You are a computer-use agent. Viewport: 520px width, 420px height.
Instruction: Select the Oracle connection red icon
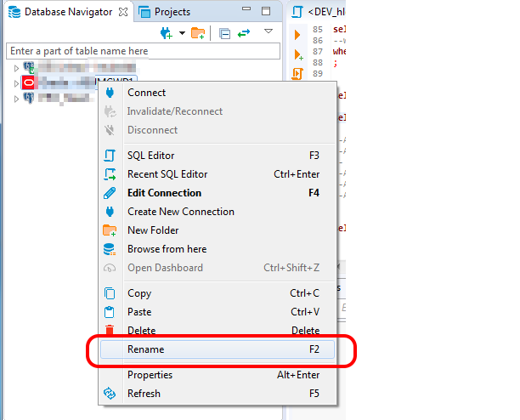pos(29,82)
